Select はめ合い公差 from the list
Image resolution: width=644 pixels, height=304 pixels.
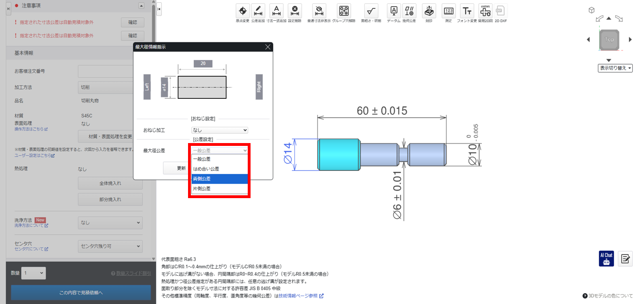(220, 169)
